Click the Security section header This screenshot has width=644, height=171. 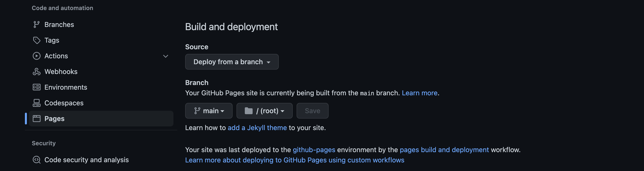point(43,143)
